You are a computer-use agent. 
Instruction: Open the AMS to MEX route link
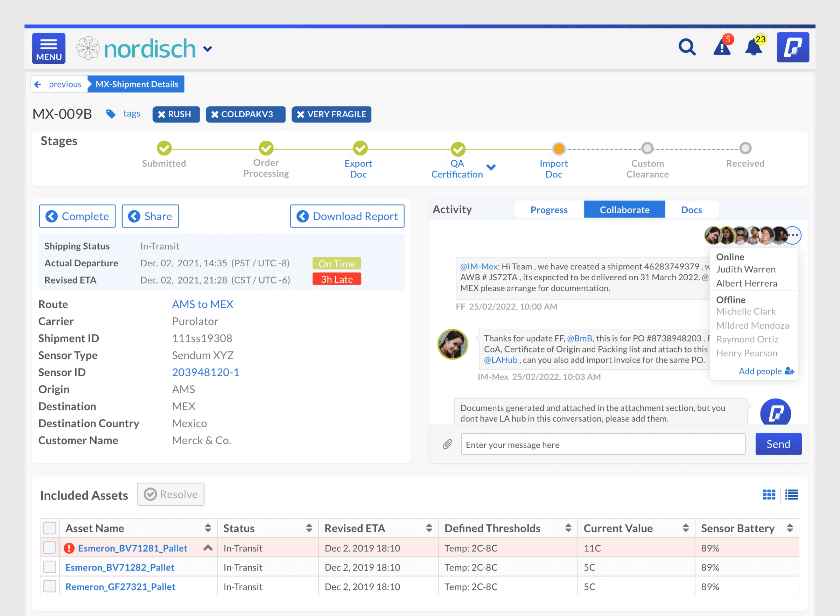pyautogui.click(x=202, y=304)
